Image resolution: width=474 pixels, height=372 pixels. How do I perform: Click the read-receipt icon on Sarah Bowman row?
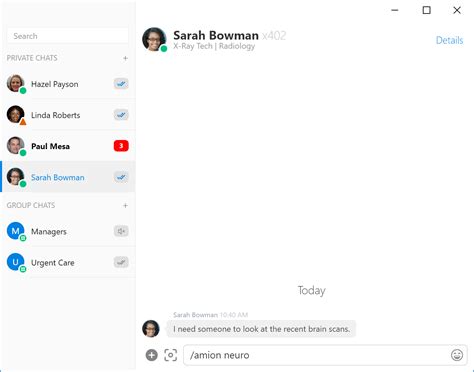coord(121,177)
